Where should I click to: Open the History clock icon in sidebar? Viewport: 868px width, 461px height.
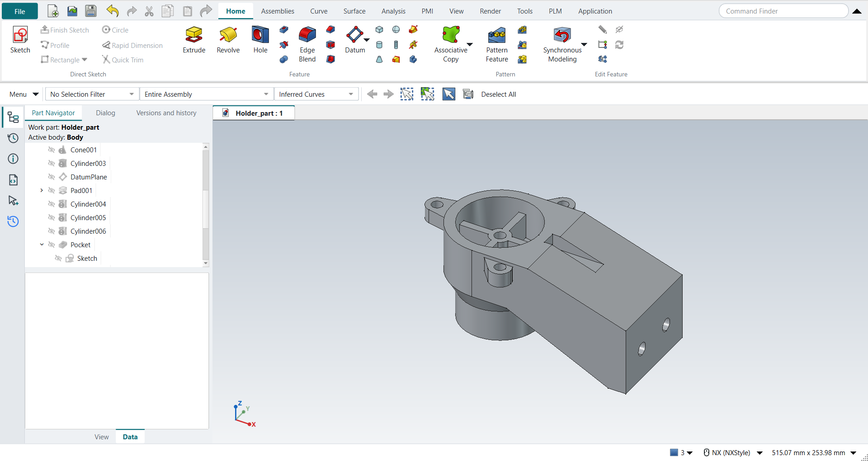pyautogui.click(x=13, y=138)
